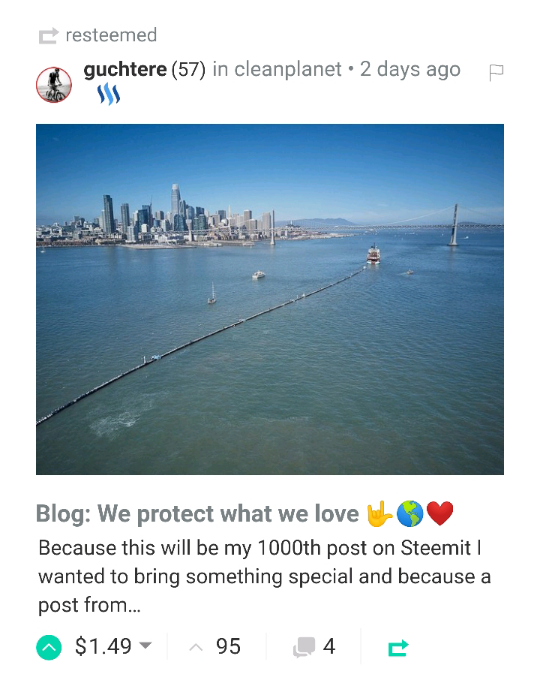Click the comment count number 4

pyautogui.click(x=329, y=647)
